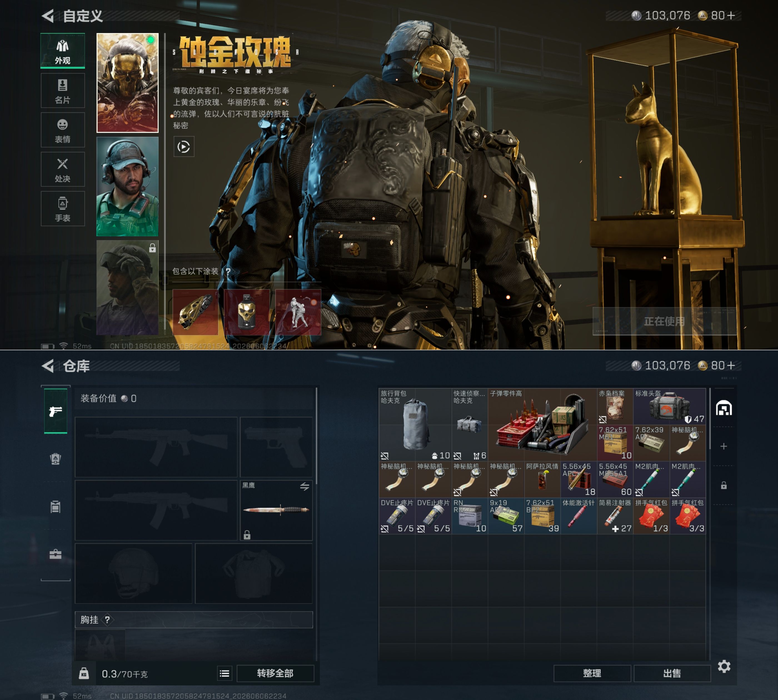Click the KG weight icon

click(84, 673)
